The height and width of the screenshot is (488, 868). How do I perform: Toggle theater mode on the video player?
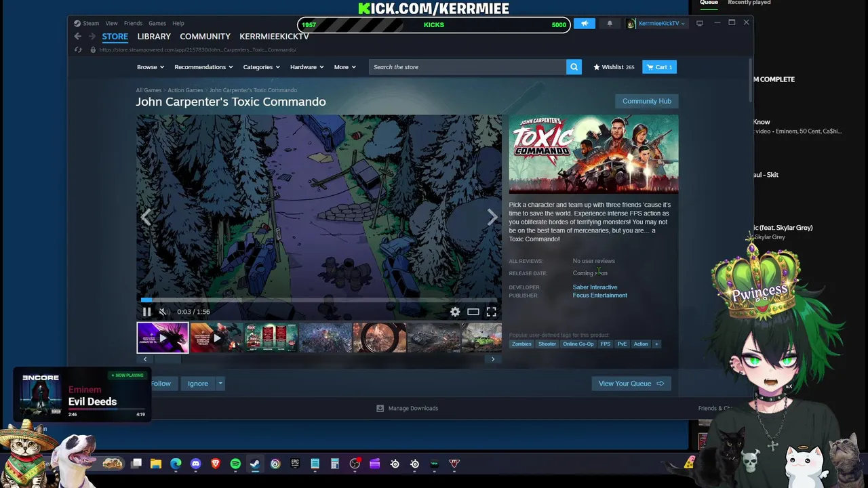(x=473, y=312)
